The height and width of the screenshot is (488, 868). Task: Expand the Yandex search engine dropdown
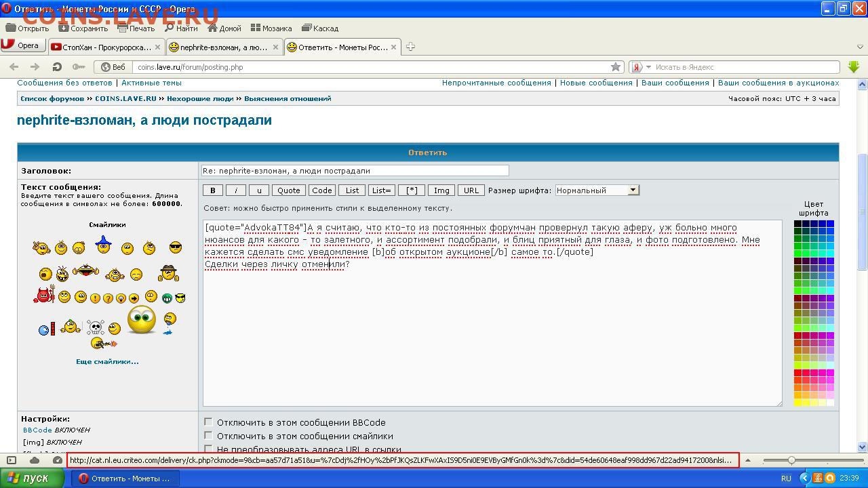pos(648,67)
